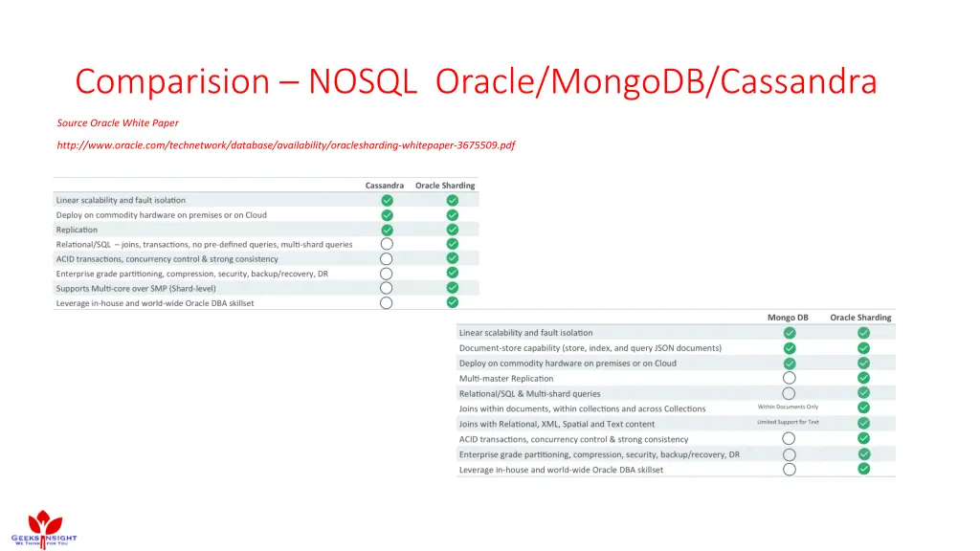980x551 pixels.
Task: Click Mongo DB checkmark for Document-store capability row
Action: (x=790, y=348)
